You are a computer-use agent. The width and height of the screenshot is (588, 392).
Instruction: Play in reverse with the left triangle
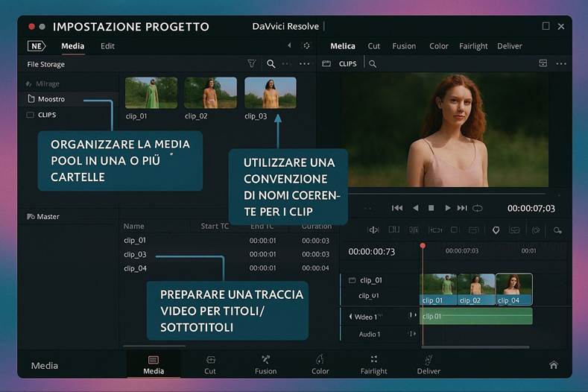click(416, 208)
